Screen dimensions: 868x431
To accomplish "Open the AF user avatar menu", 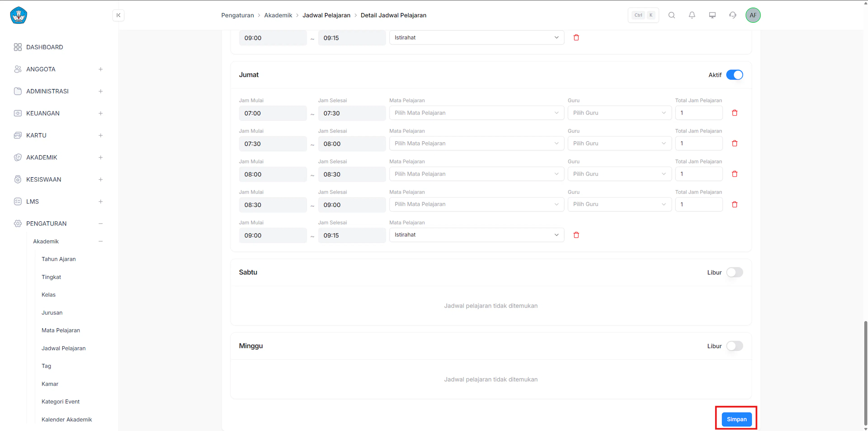I will 753,15.
